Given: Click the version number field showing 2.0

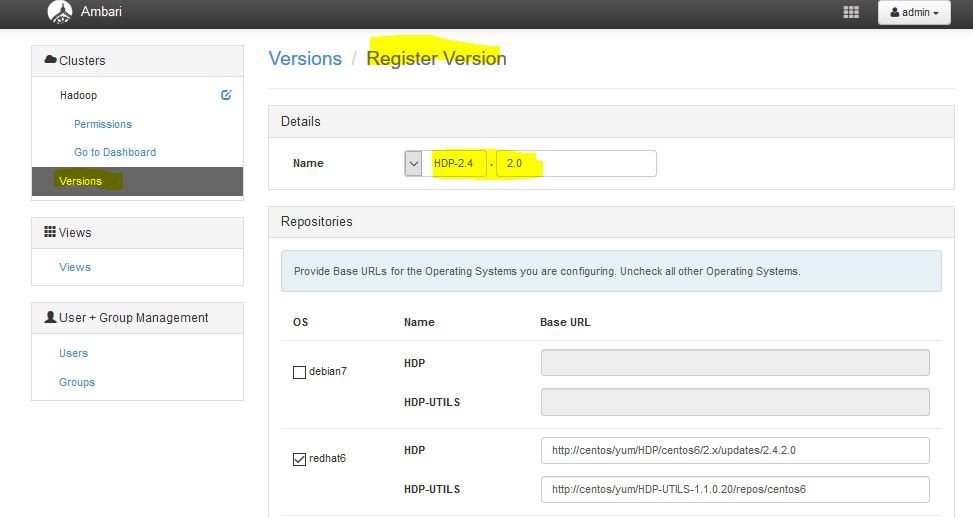Looking at the screenshot, I should tap(576, 163).
